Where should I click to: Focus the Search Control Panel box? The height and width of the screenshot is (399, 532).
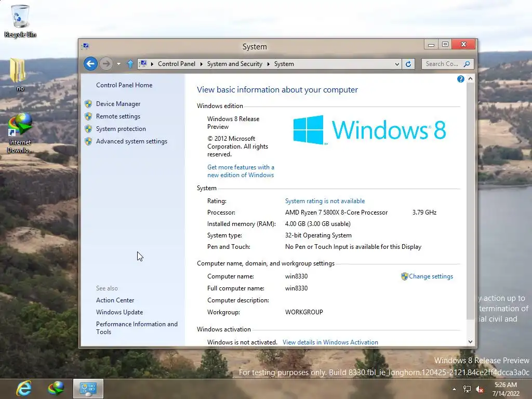[x=443, y=64]
